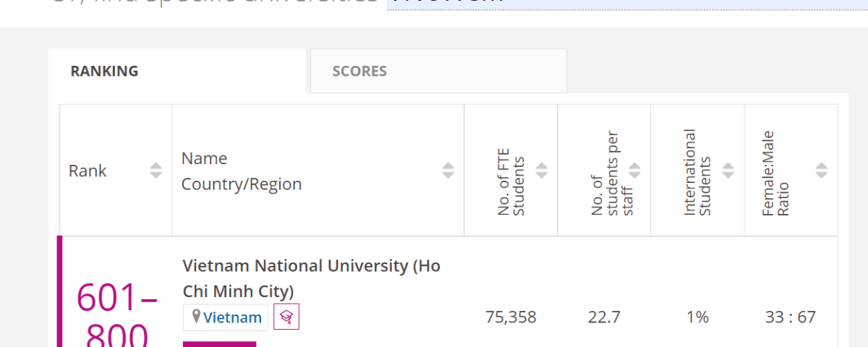Sort by Name Country/Region arrows
This screenshot has height=347, width=868.
(448, 171)
